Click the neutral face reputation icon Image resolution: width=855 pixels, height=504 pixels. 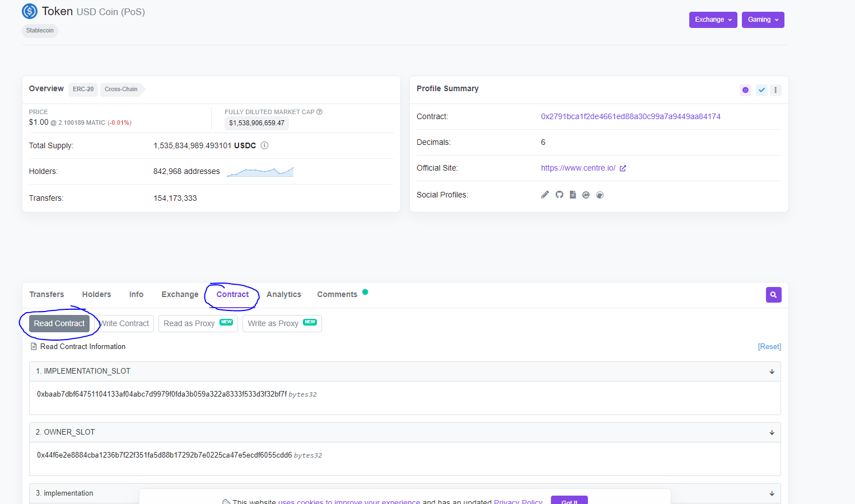pos(745,90)
